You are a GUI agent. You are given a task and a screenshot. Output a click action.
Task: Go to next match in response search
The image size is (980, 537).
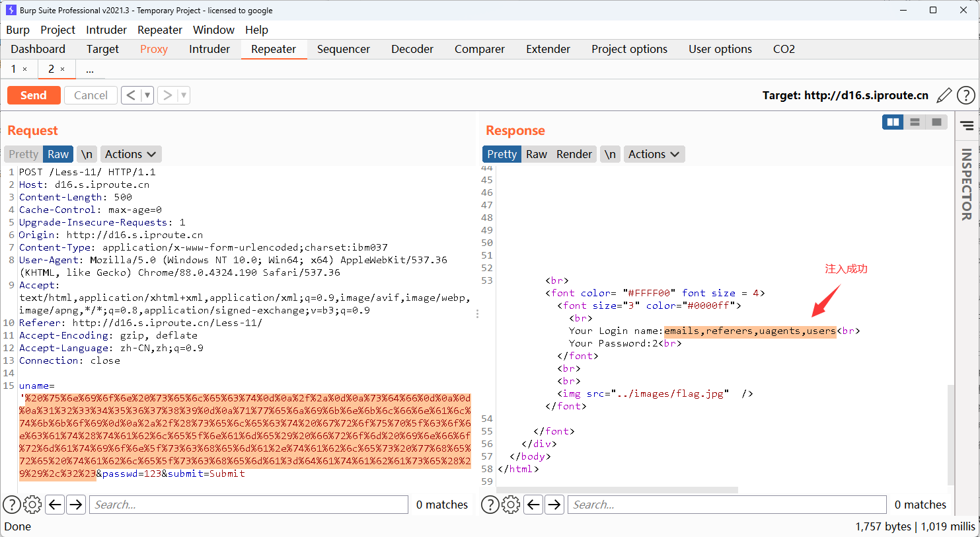click(x=554, y=505)
